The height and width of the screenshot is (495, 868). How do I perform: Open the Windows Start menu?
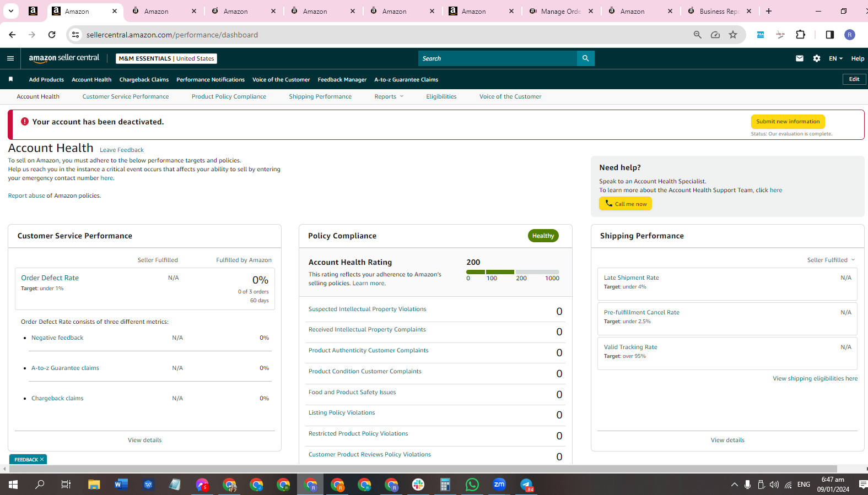click(13, 485)
